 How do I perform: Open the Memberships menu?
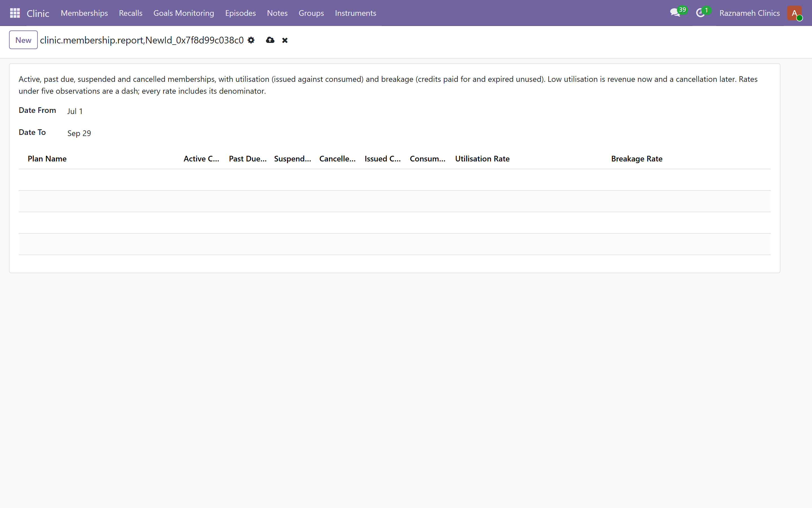[x=84, y=13]
